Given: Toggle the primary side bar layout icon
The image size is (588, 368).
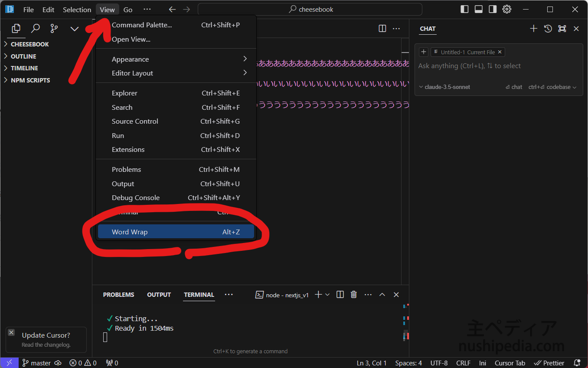Looking at the screenshot, I should [x=464, y=10].
